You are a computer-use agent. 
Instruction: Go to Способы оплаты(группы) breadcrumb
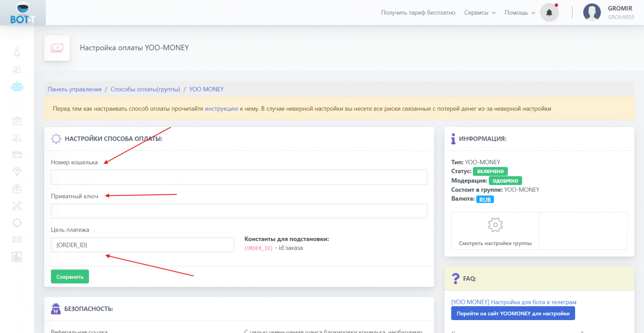coord(145,89)
